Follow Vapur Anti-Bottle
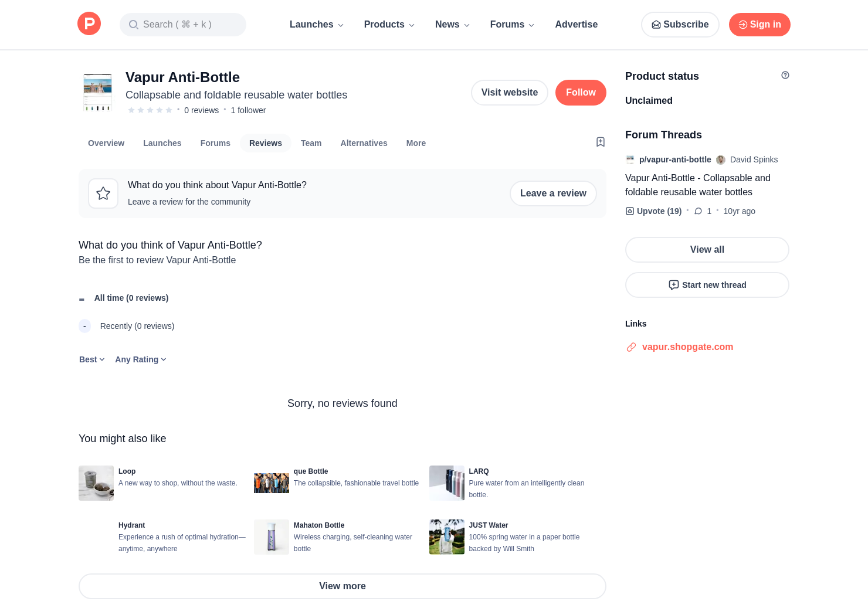Image resolution: width=868 pixels, height=608 pixels. [581, 93]
